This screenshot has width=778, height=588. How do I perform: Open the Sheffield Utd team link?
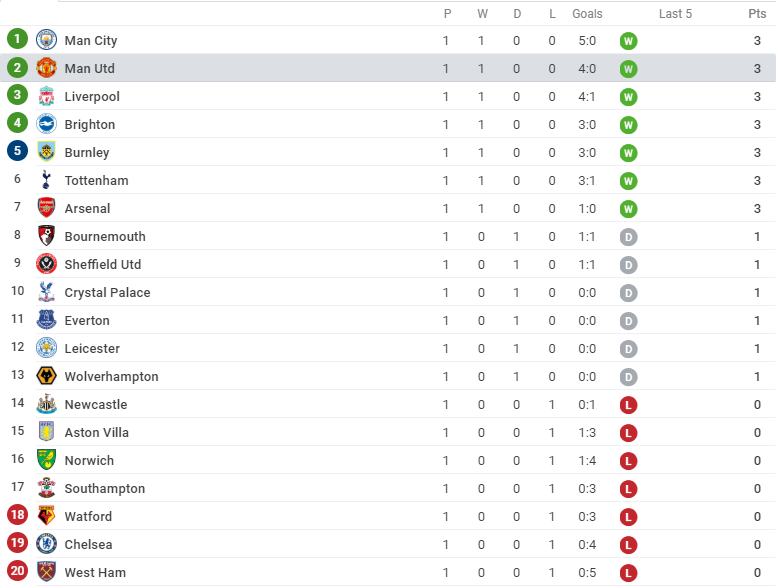coord(103,265)
